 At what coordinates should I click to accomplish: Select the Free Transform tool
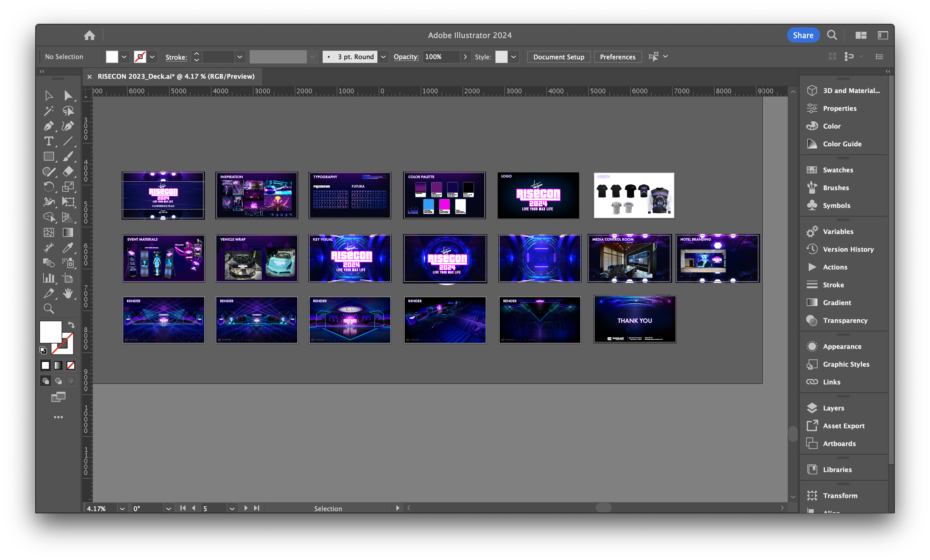pyautogui.click(x=68, y=202)
